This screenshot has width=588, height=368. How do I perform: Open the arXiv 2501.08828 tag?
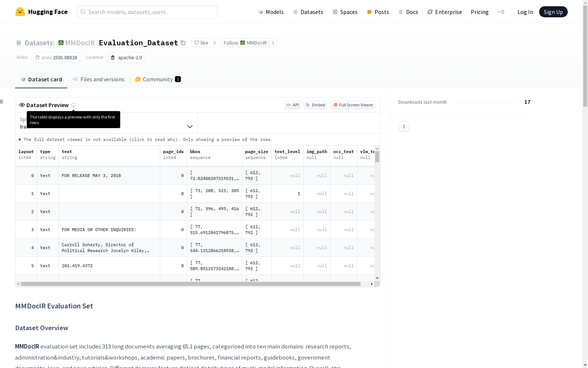click(56, 57)
